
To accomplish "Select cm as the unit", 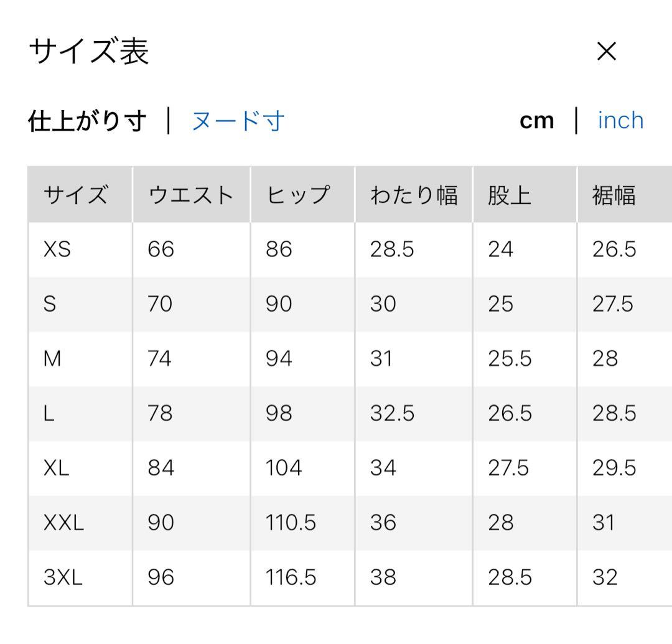I will pyautogui.click(x=536, y=121).
